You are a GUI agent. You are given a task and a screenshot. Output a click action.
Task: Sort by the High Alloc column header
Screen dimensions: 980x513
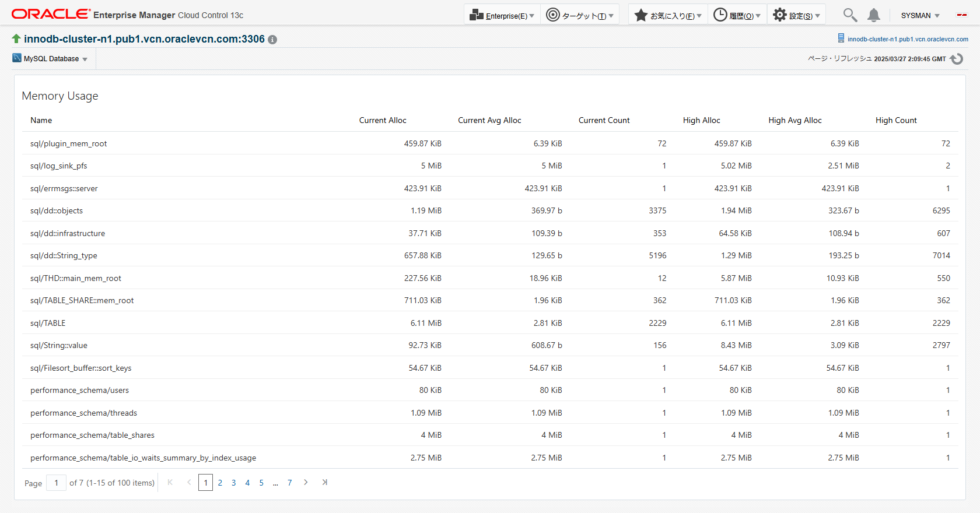(x=702, y=120)
